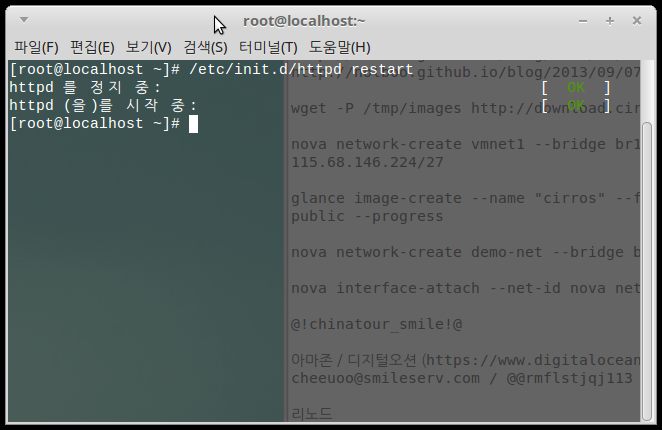The width and height of the screenshot is (662, 430).
Task: Open the 터미널(T) menu
Action: [268, 47]
